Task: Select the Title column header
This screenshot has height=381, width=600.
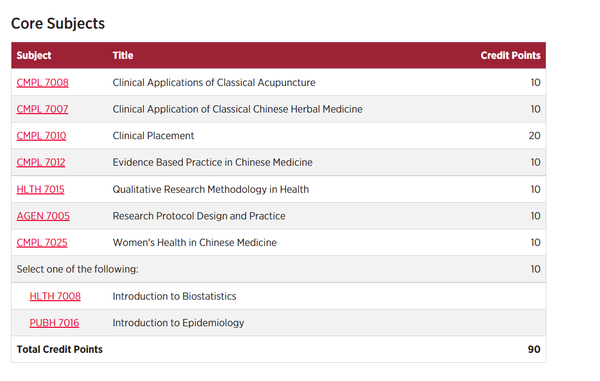Action: [x=123, y=55]
